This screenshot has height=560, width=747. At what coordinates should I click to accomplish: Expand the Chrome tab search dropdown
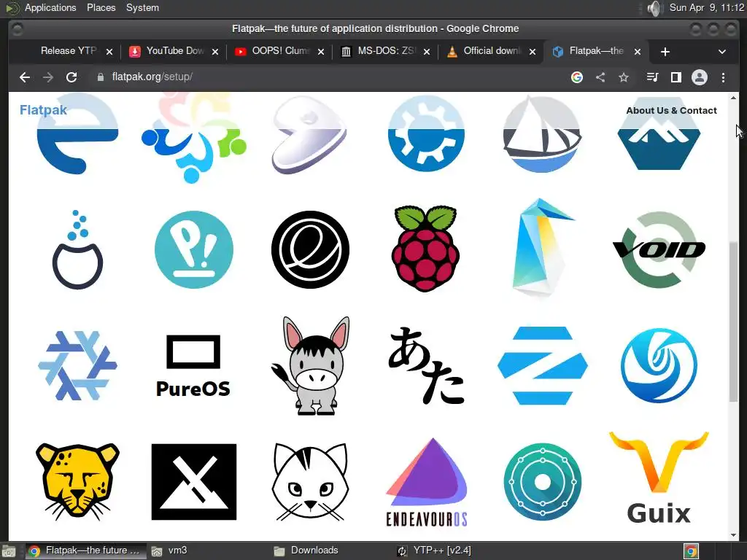point(722,52)
